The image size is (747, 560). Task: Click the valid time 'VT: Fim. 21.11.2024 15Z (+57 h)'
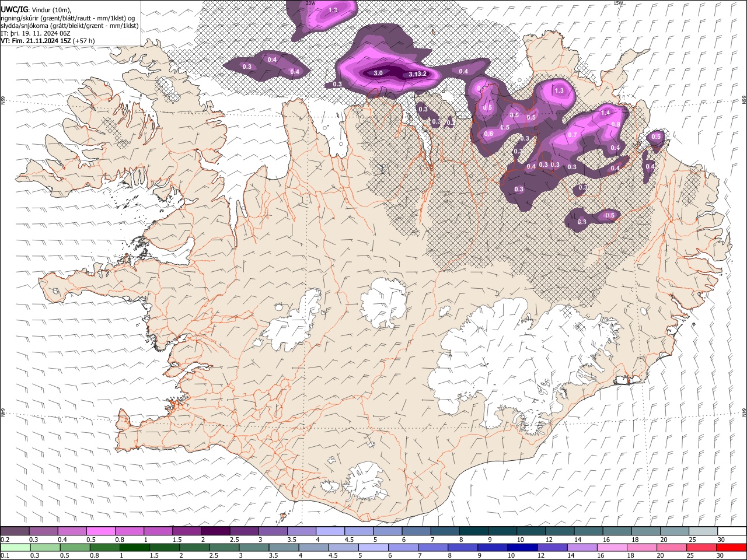[x=47, y=41]
